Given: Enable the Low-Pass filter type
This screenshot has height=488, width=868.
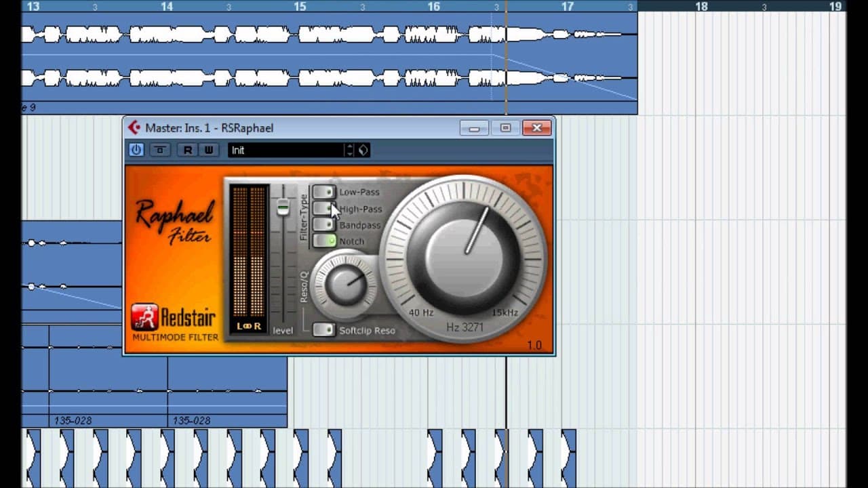Looking at the screenshot, I should pyautogui.click(x=324, y=192).
